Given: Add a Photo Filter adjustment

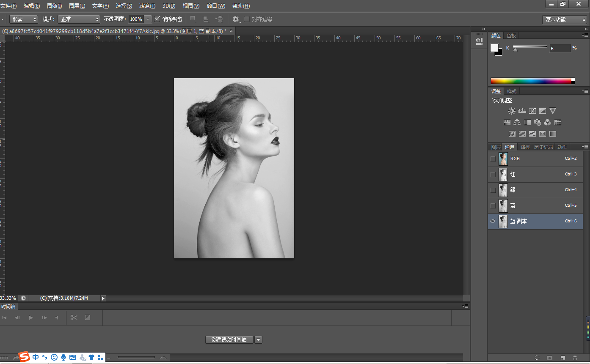Looking at the screenshot, I should click(537, 123).
